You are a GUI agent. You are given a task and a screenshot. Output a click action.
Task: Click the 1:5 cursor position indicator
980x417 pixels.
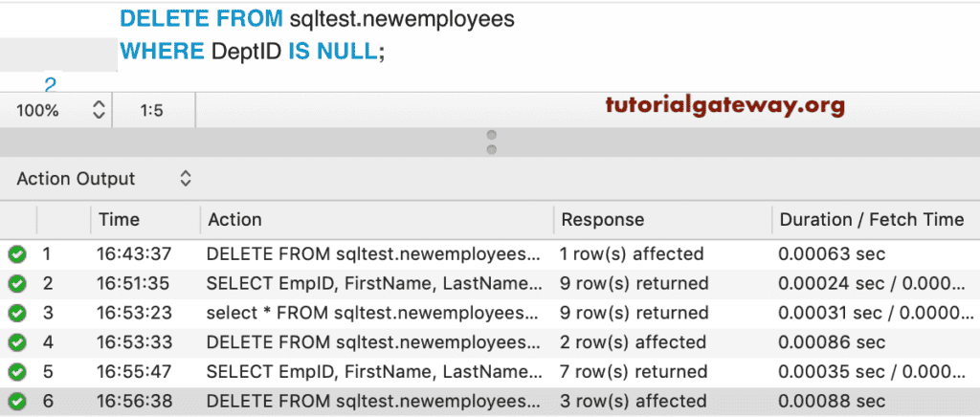(x=151, y=110)
